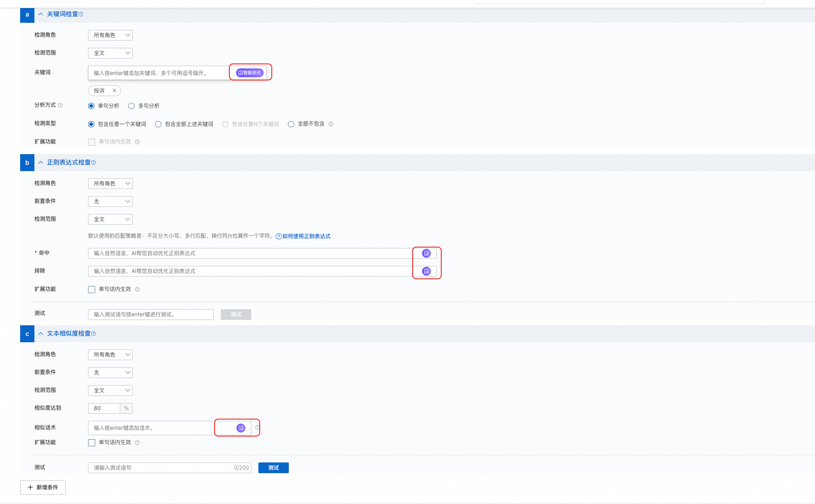Click the 相似度达到 label
The height and width of the screenshot is (504, 815).
(x=48, y=408)
